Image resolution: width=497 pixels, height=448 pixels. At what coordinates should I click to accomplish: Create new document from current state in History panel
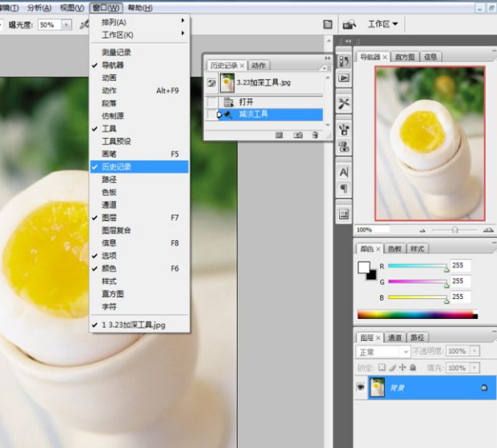click(x=279, y=135)
